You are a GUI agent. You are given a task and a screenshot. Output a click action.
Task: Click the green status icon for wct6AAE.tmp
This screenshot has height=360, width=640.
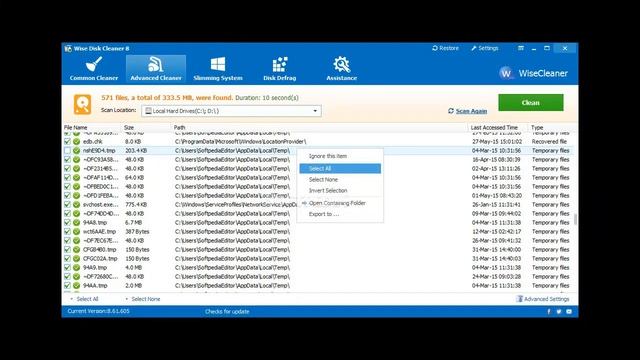pos(76,231)
